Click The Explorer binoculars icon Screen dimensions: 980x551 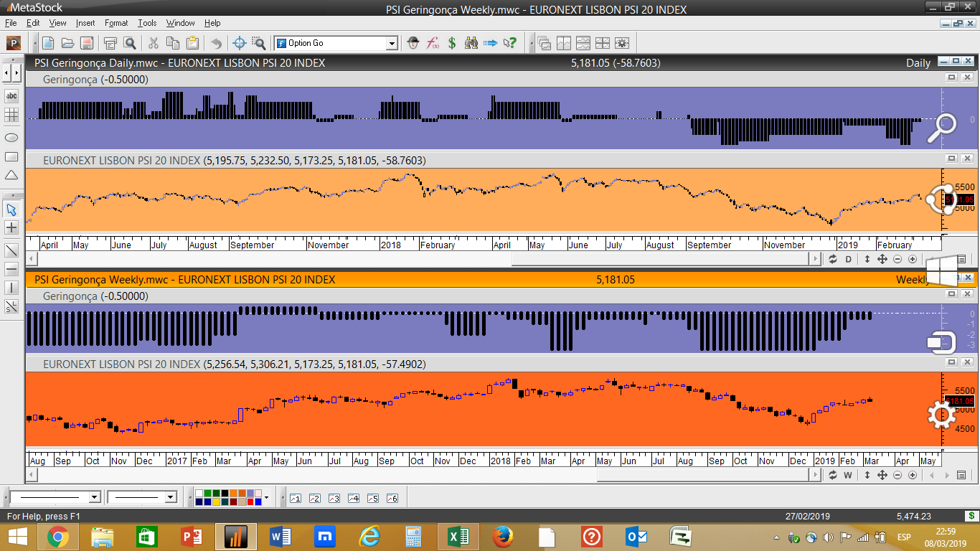click(471, 43)
